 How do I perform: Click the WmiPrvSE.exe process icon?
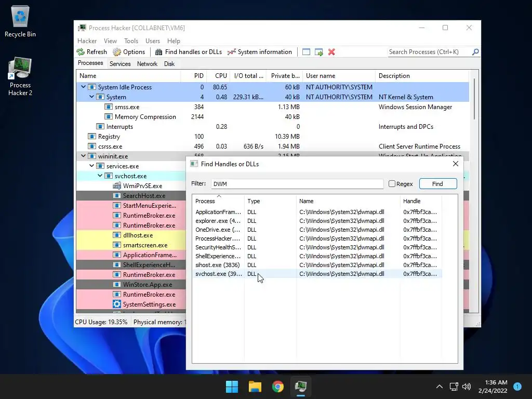[x=117, y=185]
